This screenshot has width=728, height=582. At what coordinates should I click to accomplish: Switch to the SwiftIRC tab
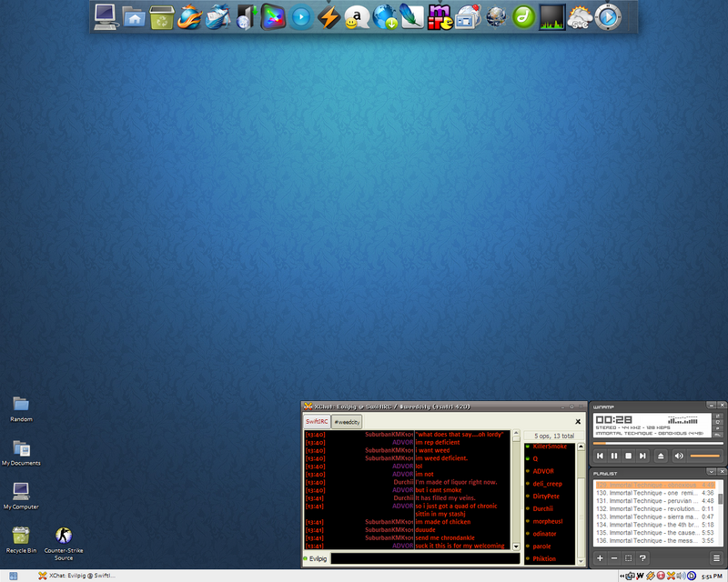tap(317, 422)
